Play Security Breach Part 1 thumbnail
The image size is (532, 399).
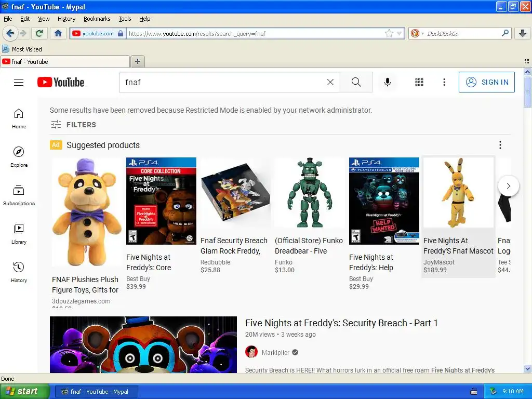(143, 345)
